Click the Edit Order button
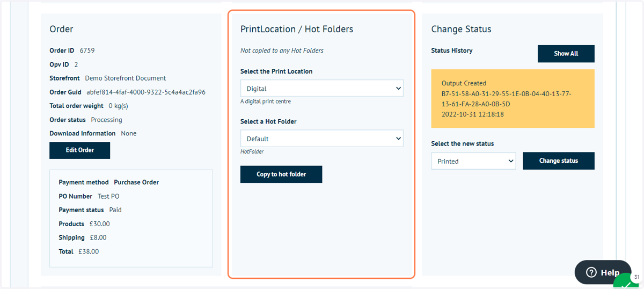This screenshot has width=644, height=289. click(x=79, y=150)
